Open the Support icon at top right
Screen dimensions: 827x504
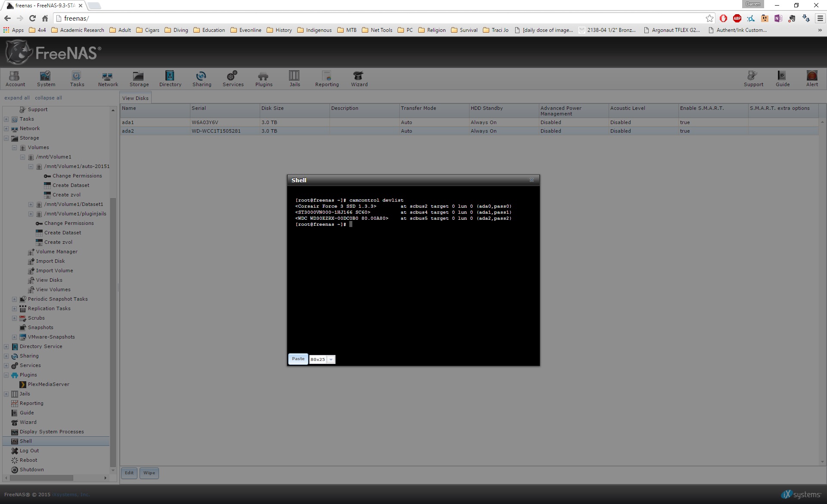753,79
